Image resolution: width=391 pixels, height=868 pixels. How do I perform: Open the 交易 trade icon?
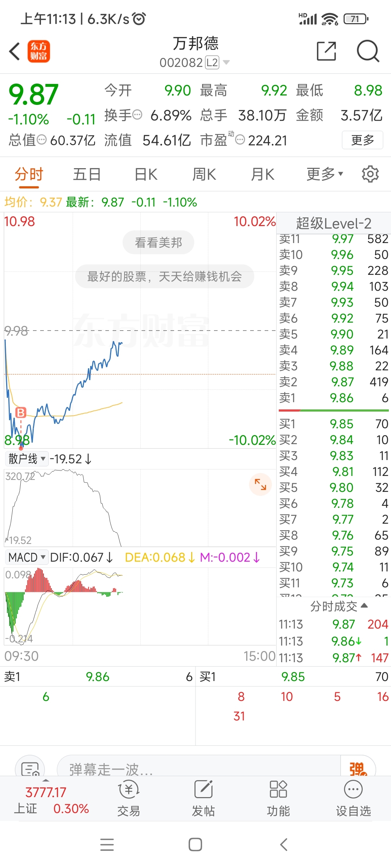click(129, 798)
